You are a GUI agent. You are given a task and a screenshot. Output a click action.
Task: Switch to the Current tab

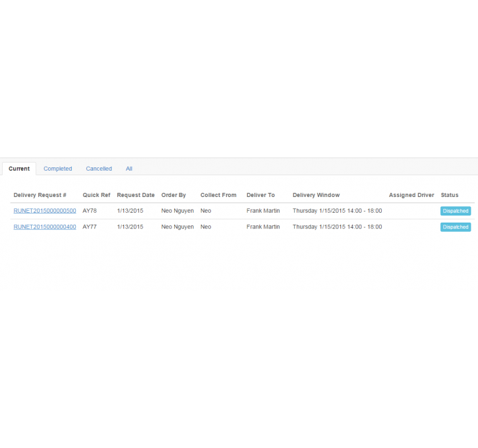[x=19, y=169]
